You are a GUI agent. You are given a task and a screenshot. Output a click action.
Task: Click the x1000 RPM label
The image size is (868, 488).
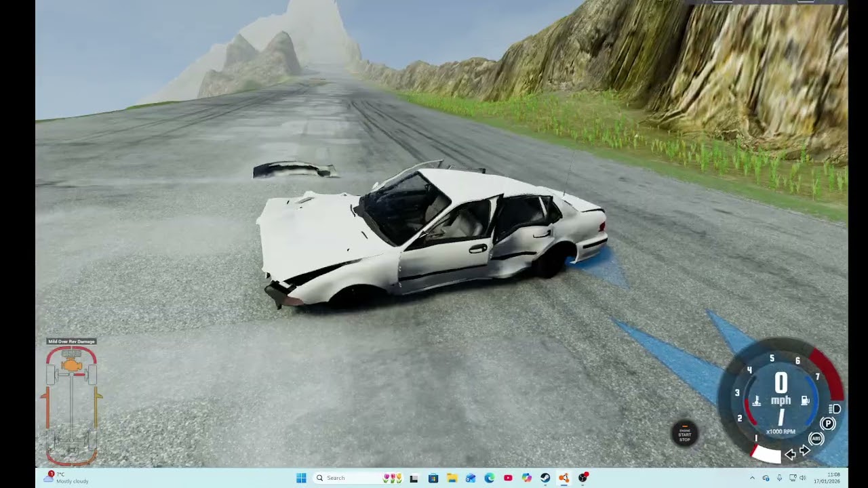click(781, 432)
